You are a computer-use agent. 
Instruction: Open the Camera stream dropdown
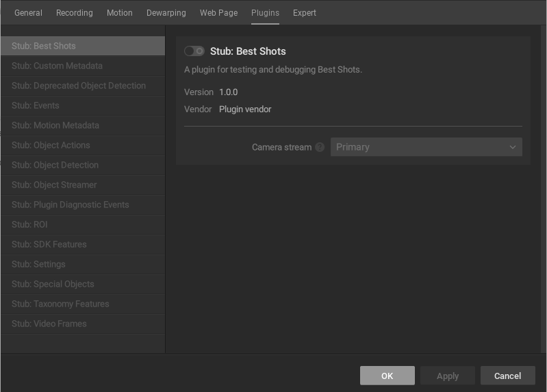tap(426, 147)
